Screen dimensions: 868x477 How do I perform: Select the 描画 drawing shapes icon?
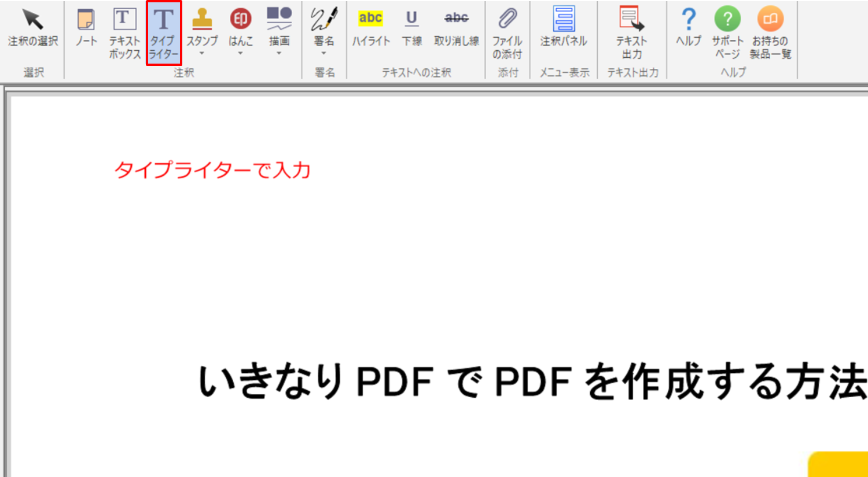click(x=279, y=20)
